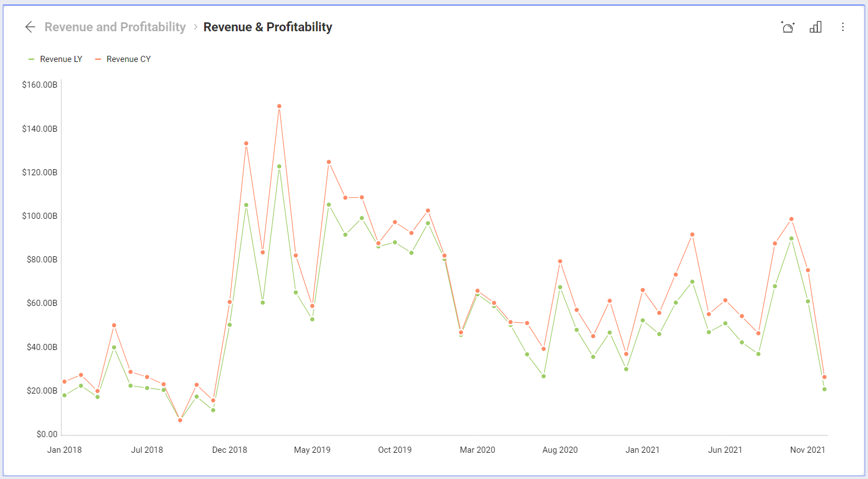Select the $160.00B axis label

[40, 85]
